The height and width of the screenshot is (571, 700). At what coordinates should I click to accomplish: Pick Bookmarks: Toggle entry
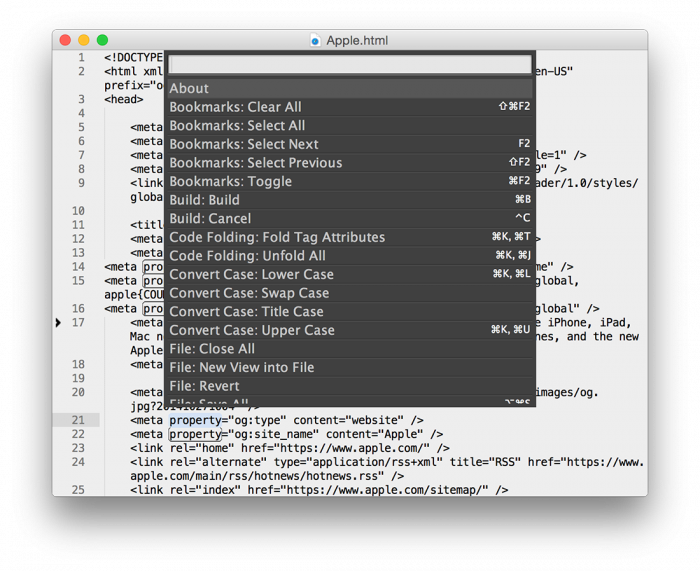tap(350, 182)
